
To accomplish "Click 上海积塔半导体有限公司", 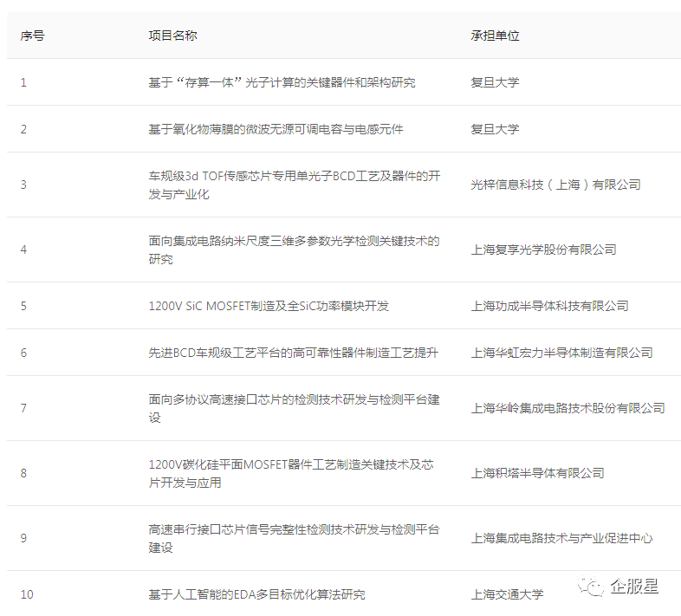I will pyautogui.click(x=538, y=473).
